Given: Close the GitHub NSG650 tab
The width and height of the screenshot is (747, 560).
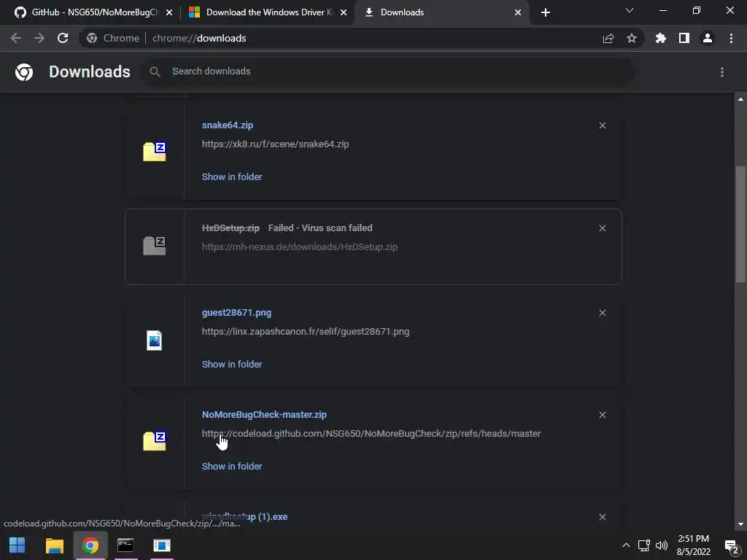Looking at the screenshot, I should pos(169,12).
